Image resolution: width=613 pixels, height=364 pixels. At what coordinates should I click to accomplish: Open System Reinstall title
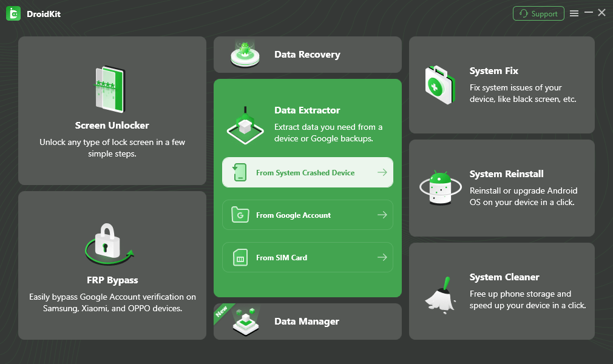(506, 174)
